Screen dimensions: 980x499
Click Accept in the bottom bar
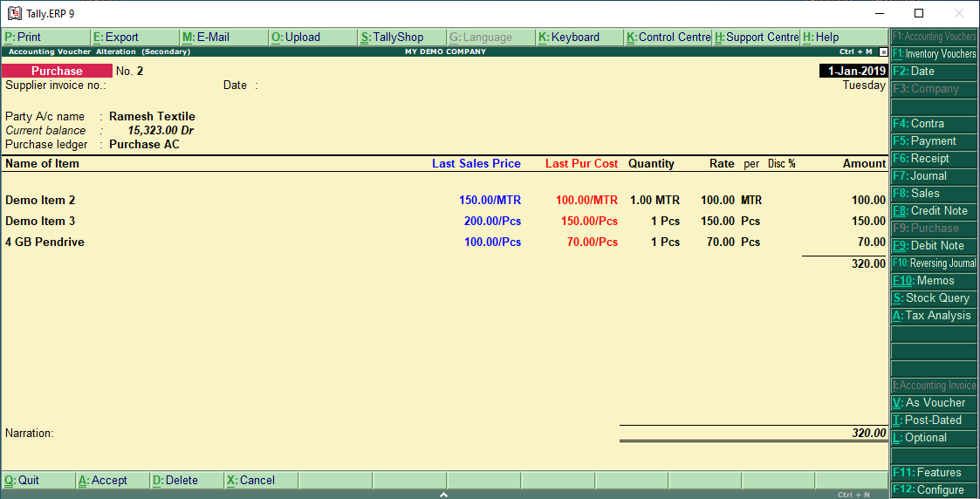[x=113, y=481]
